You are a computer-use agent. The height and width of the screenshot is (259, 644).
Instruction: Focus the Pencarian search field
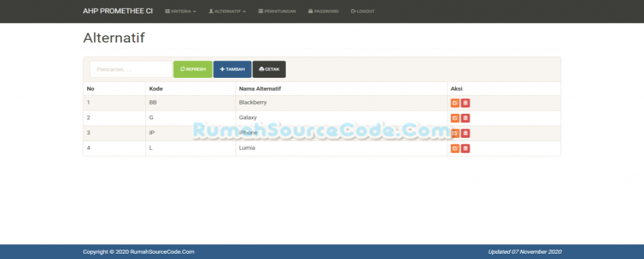pyautogui.click(x=131, y=69)
